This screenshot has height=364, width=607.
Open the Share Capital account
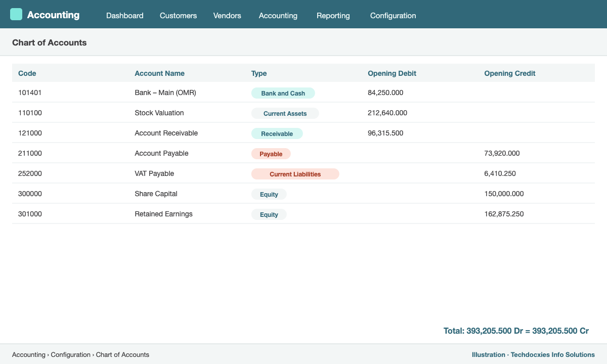coord(156,194)
